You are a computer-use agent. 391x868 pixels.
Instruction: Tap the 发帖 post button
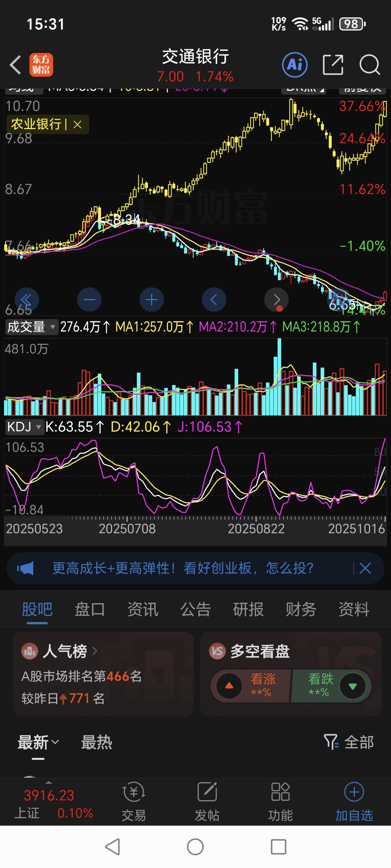tap(207, 802)
